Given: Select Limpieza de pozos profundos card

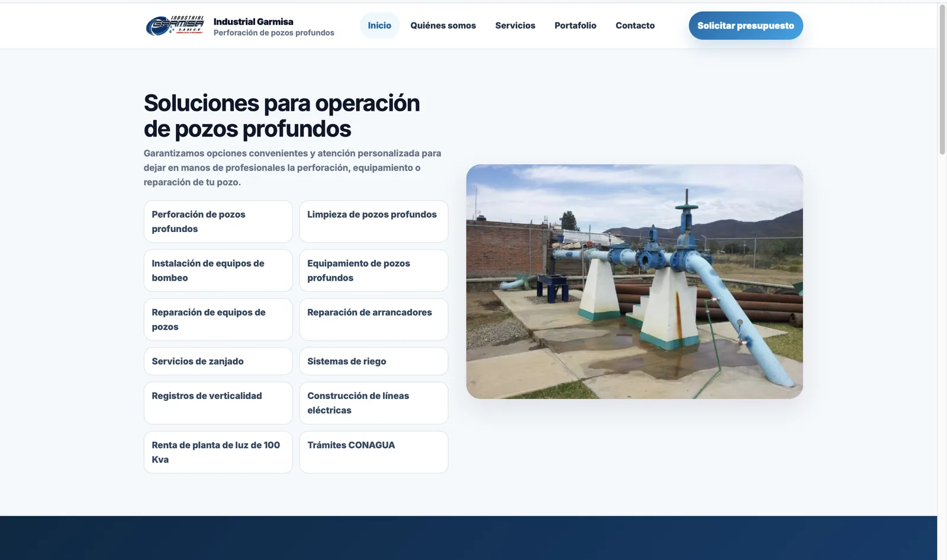Looking at the screenshot, I should [x=373, y=221].
